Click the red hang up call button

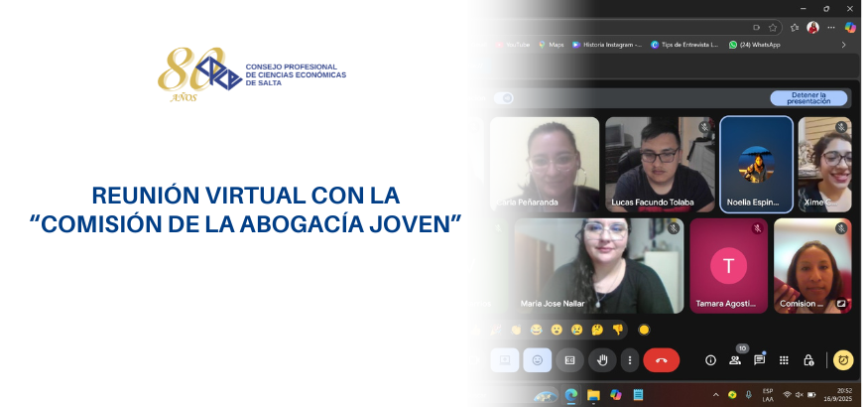tap(661, 360)
